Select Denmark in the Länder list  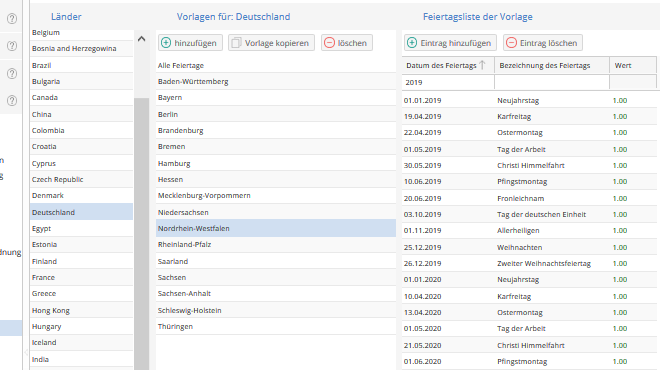point(82,195)
